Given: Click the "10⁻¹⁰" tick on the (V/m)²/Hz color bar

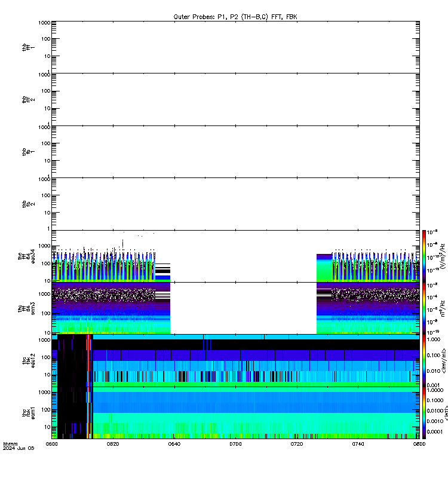Looking at the screenshot, I should click(433, 258).
